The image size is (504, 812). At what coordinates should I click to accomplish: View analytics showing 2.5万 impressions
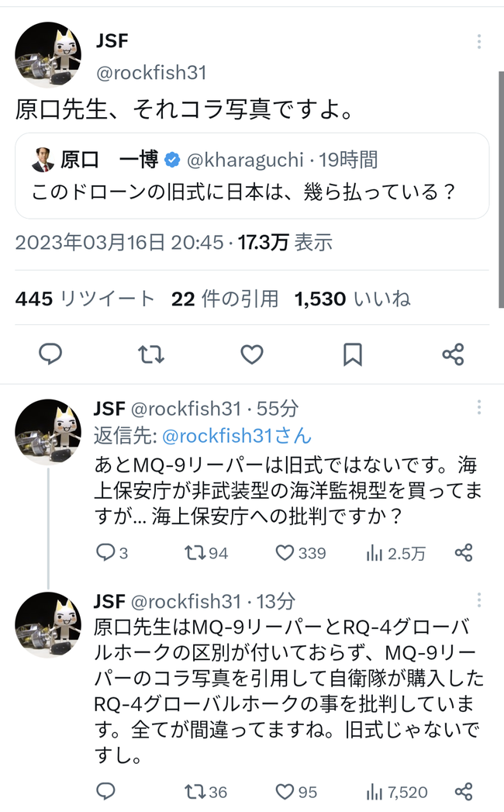pos(395,553)
